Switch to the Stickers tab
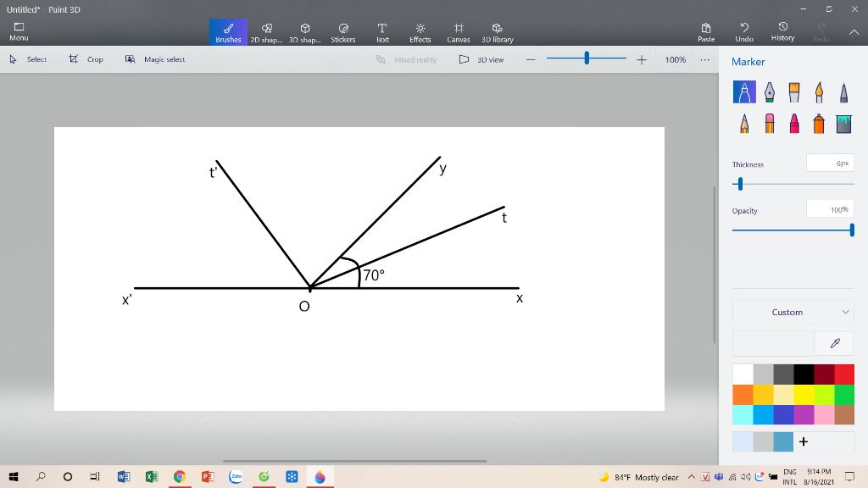The height and width of the screenshot is (488, 868). pyautogui.click(x=343, y=31)
